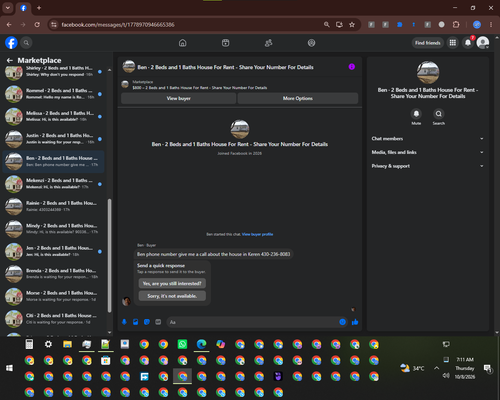Open a new browser tab
500x400 pixels.
(x=39, y=8)
